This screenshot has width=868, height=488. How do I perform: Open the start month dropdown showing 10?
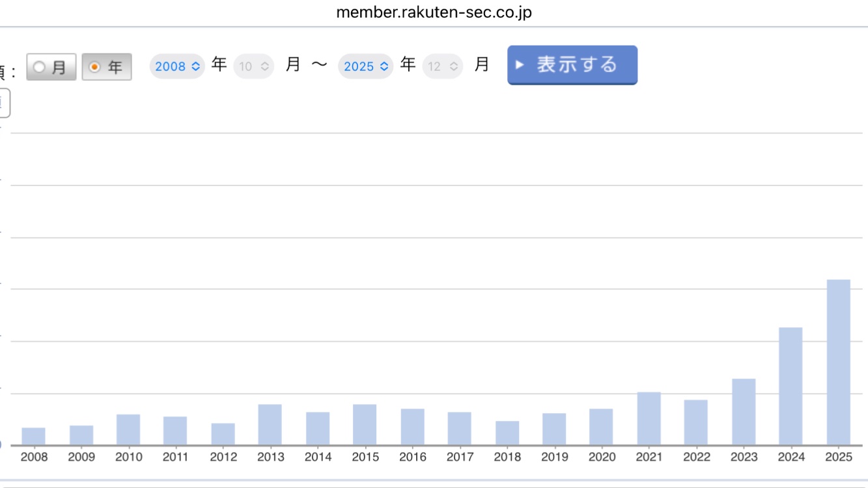(x=253, y=66)
